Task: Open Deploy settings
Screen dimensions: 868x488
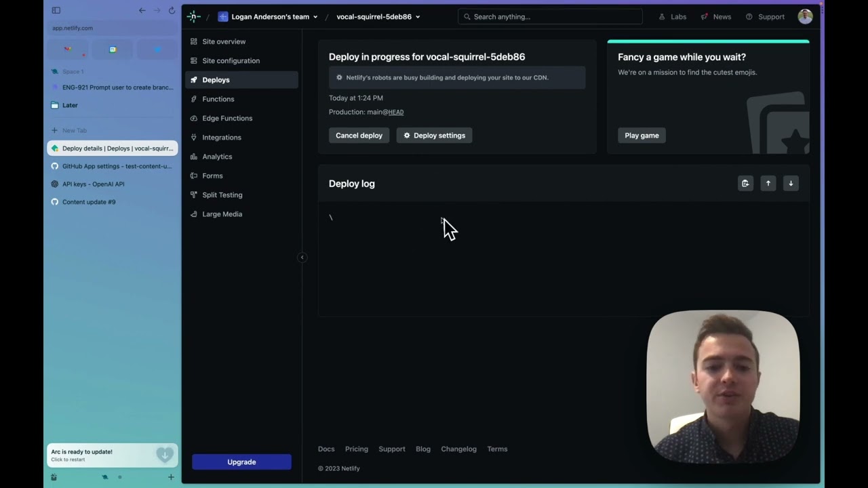Action: 434,136
